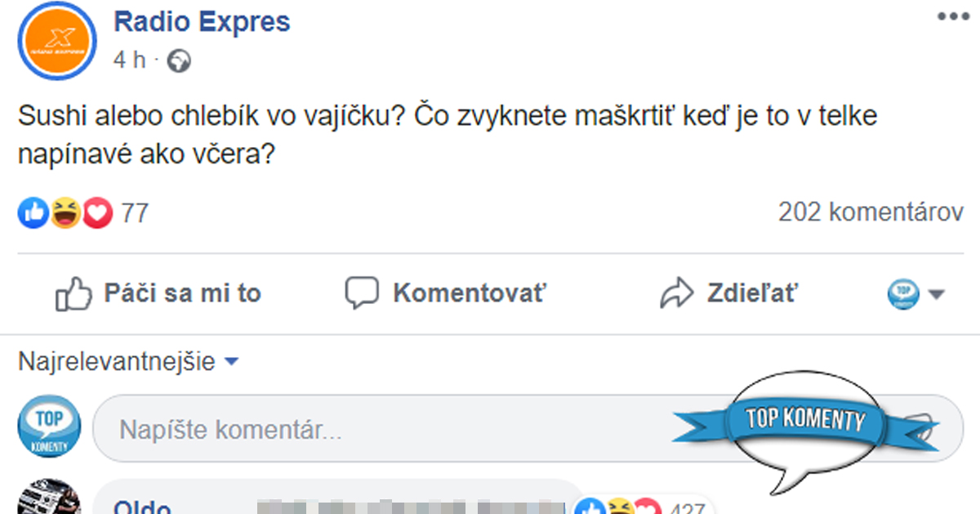This screenshot has height=514, width=980.
Task: Open the TOP KOMENTY avatar next to comment box
Action: (49, 427)
